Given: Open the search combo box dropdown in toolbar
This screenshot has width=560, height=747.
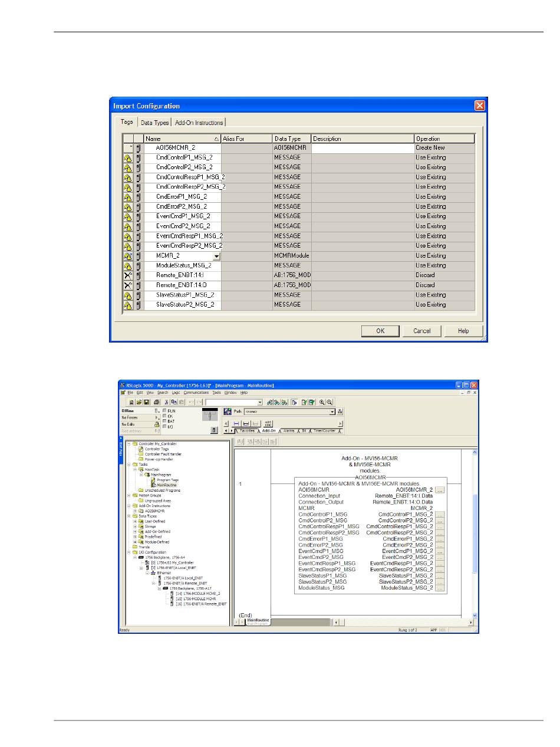Looking at the screenshot, I should (x=260, y=402).
